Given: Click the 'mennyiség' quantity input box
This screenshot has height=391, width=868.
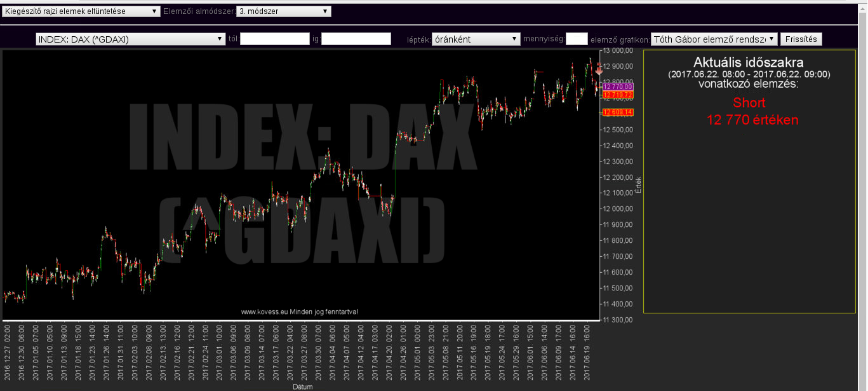Looking at the screenshot, I should point(577,39).
